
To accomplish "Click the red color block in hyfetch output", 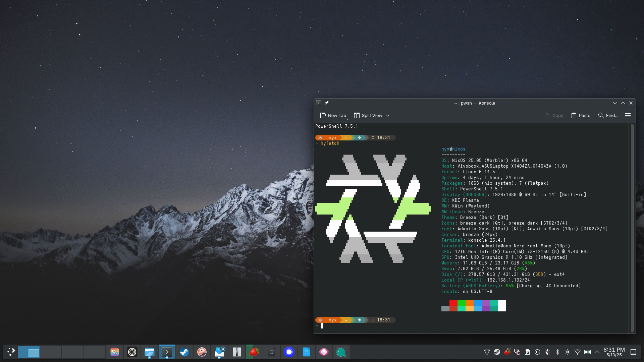I will 453,303.
